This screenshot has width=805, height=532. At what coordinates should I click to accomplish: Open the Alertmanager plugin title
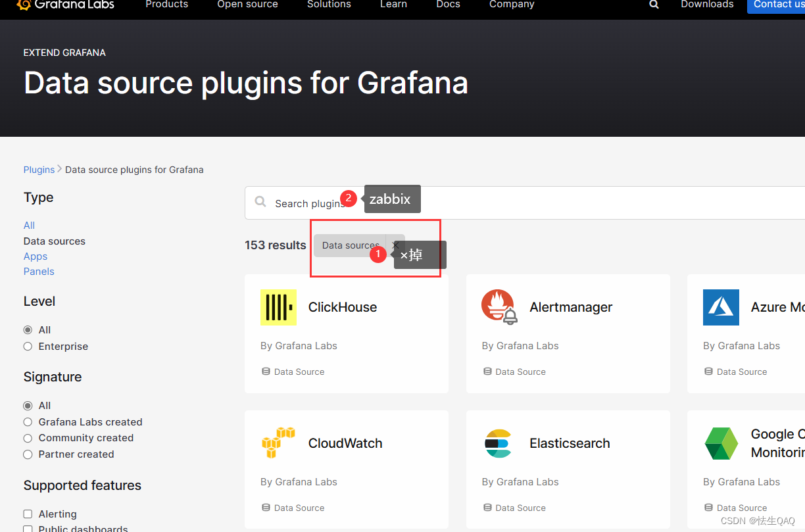571,307
